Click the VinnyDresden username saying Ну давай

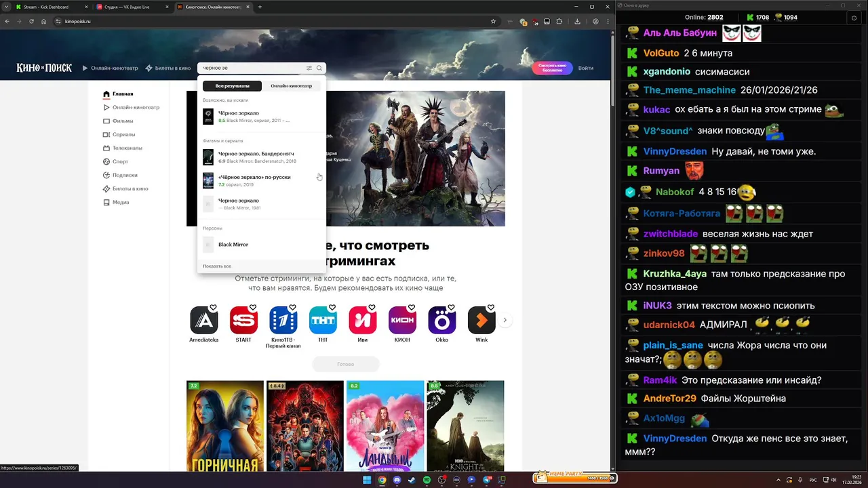pyautogui.click(x=675, y=152)
